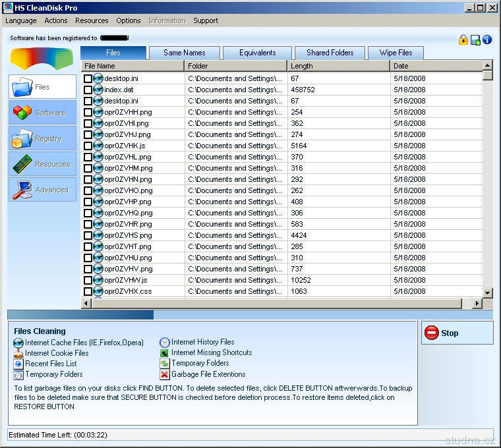Switch to the Same Names tab

tap(184, 53)
